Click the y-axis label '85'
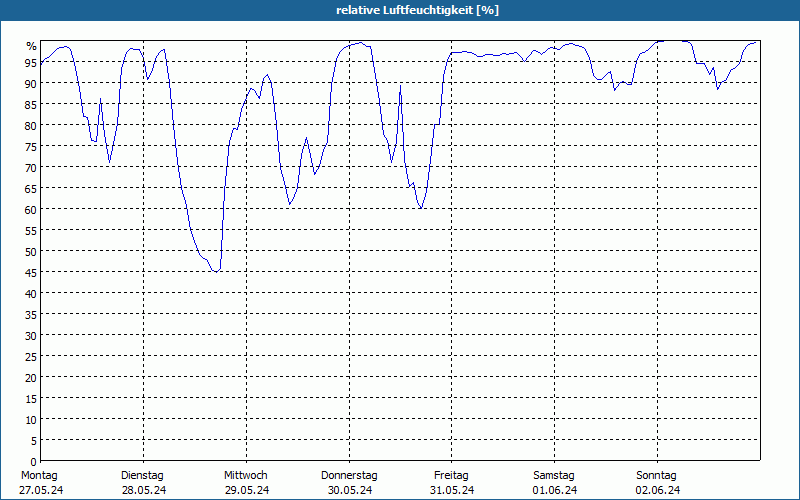The width and height of the screenshot is (800, 500). tap(31, 104)
